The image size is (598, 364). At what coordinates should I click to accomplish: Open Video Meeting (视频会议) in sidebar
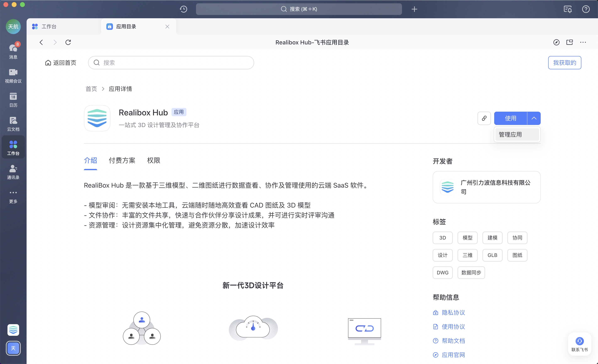click(x=13, y=76)
